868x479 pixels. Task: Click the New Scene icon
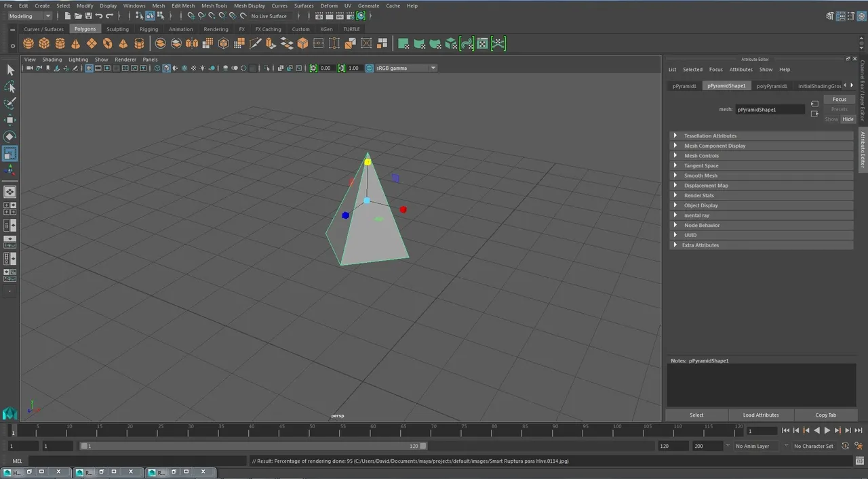pyautogui.click(x=68, y=16)
